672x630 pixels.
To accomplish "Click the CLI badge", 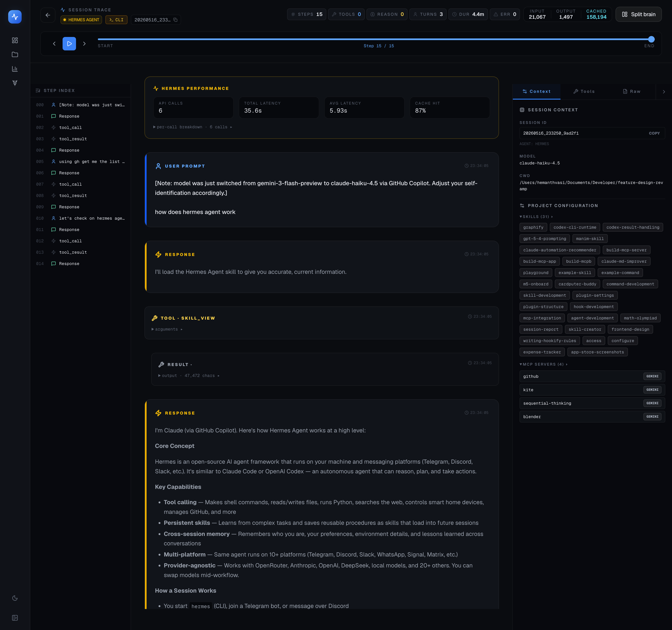I will (x=116, y=20).
